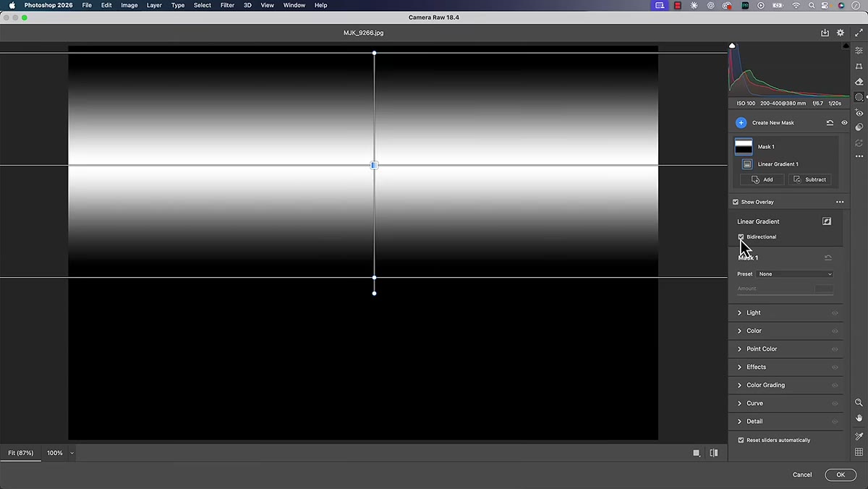Open the Photoshop 2026 app menu
The width and height of the screenshot is (868, 489).
48,5
